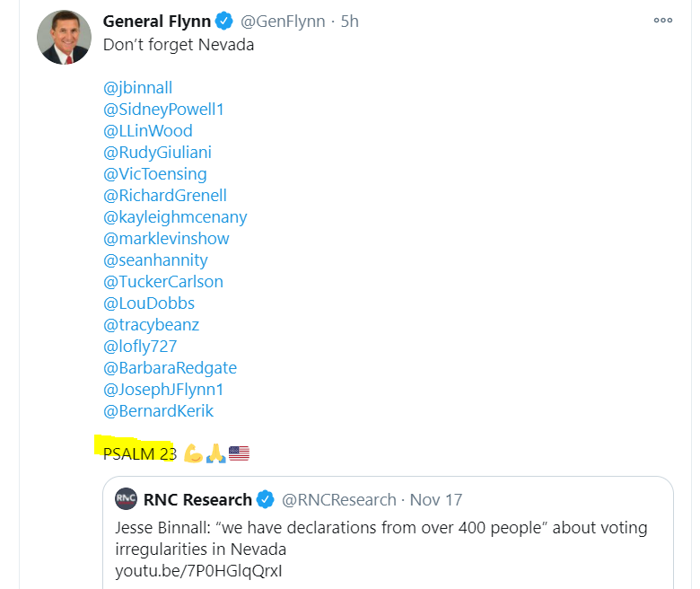Click the Nov 17 quoted tweet date

pyautogui.click(x=436, y=500)
